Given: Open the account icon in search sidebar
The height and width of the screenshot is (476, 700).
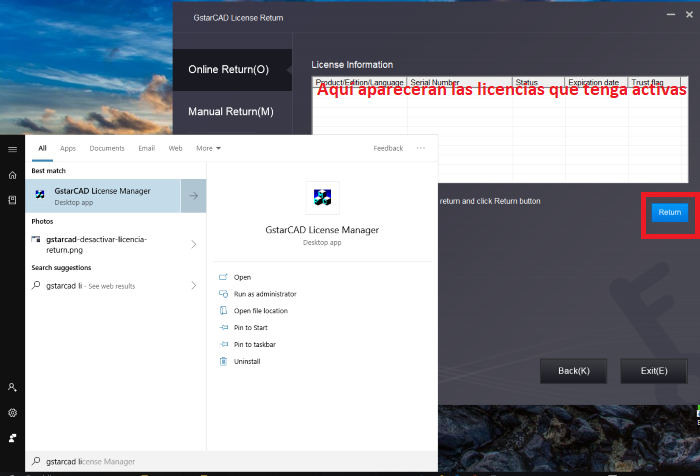Looking at the screenshot, I should 12,387.
